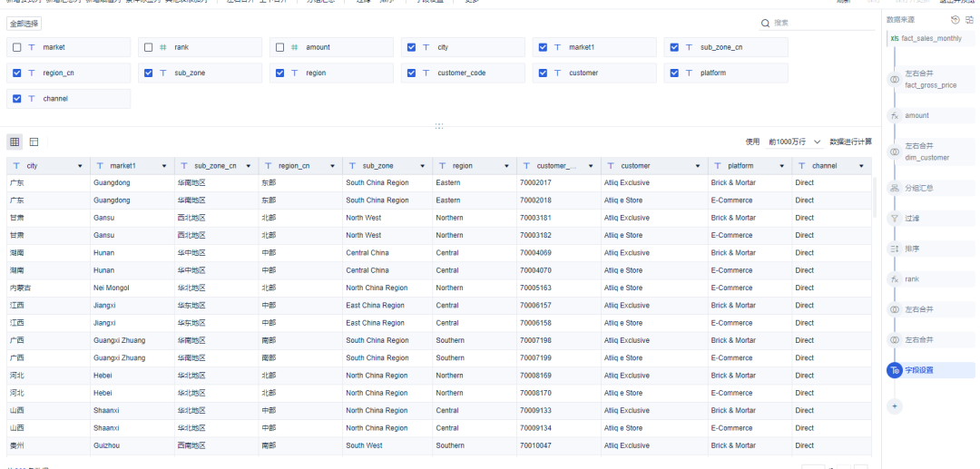Viewport: 980px width, 469px height.
Task: Open the region column dropdown arrow
Action: click(506, 167)
